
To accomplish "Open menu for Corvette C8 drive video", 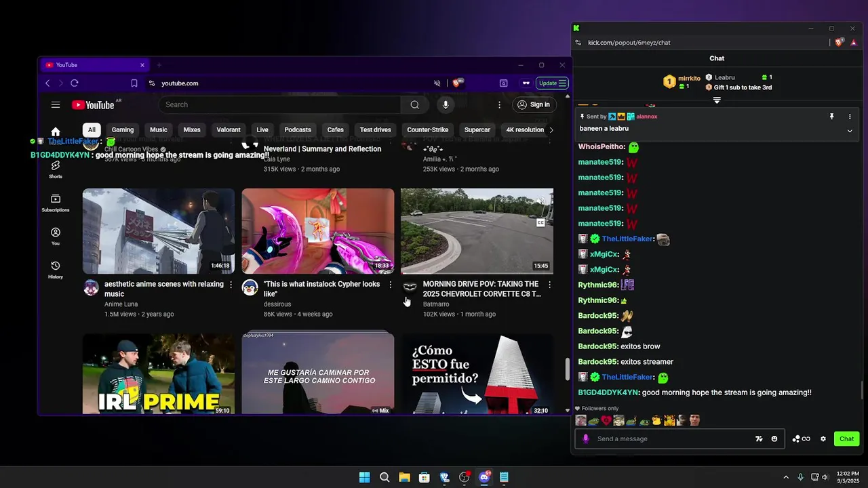I will pos(549,285).
